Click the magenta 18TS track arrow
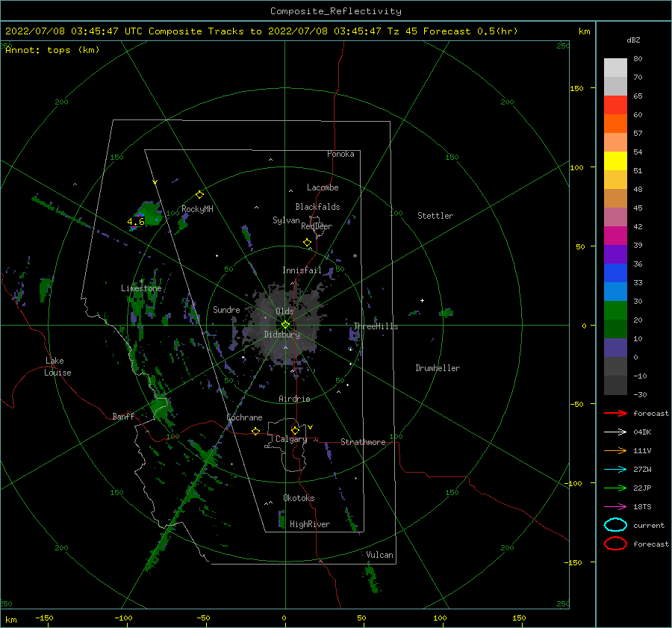 coord(615,507)
